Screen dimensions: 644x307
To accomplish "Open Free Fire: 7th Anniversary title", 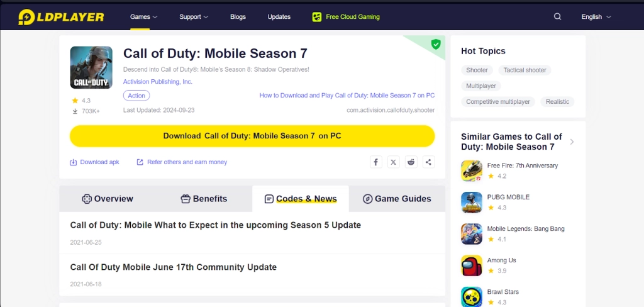I will (x=523, y=165).
